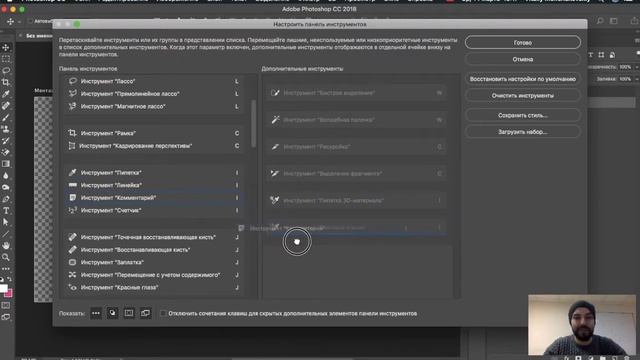The height and width of the screenshot is (360, 640).
Task: Select the Path Selection arrow tool
Action: tap(6, 222)
